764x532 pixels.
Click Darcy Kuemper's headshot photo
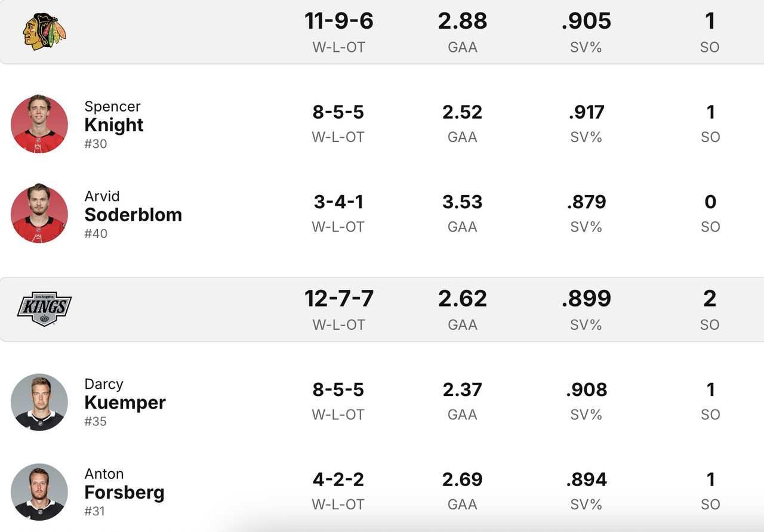coord(39,402)
